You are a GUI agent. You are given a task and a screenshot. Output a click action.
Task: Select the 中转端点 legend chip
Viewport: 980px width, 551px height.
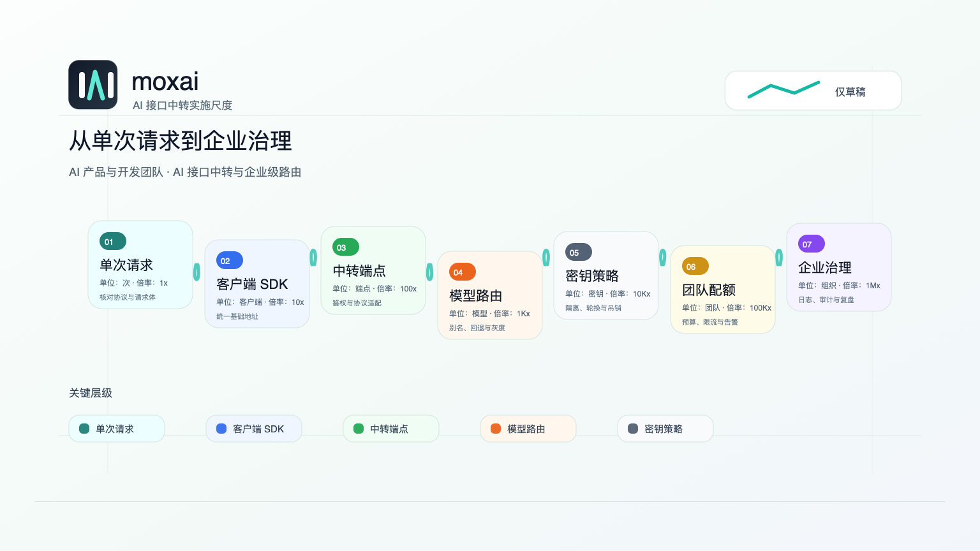pos(391,429)
